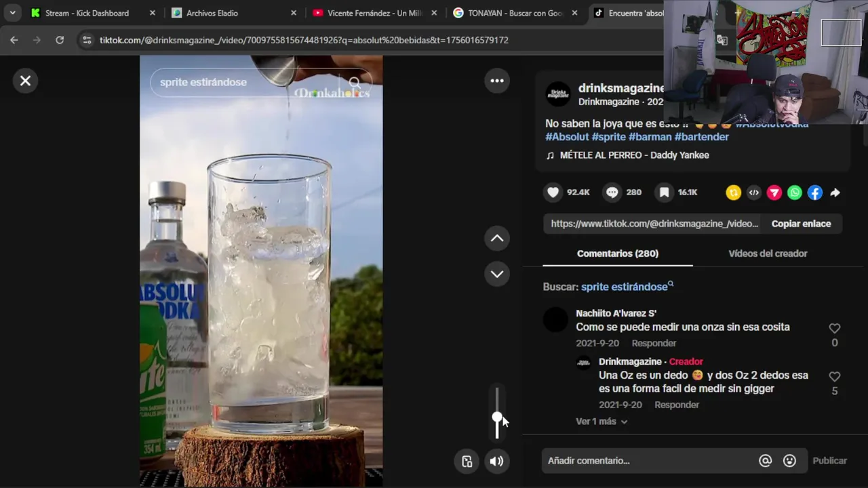This screenshot has width=868, height=488.
Task: Close the Kick Dashboard tab
Action: pos(152,13)
